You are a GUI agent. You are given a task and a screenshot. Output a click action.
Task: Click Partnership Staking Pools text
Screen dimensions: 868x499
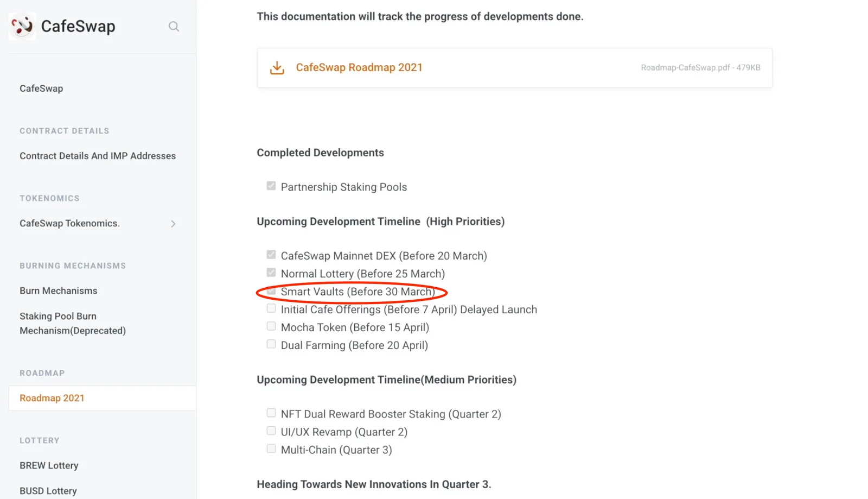point(344,187)
